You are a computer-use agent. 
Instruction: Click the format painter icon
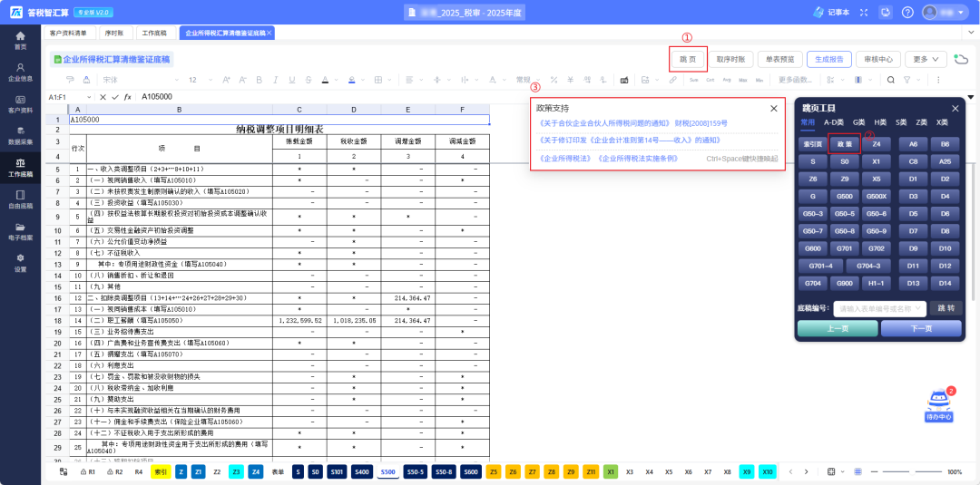[70, 80]
